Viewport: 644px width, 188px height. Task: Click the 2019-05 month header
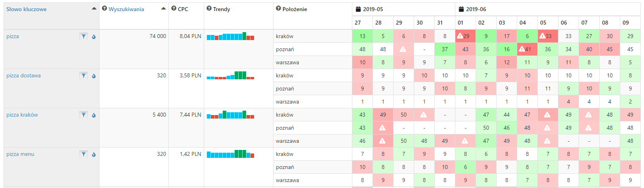[x=373, y=9]
